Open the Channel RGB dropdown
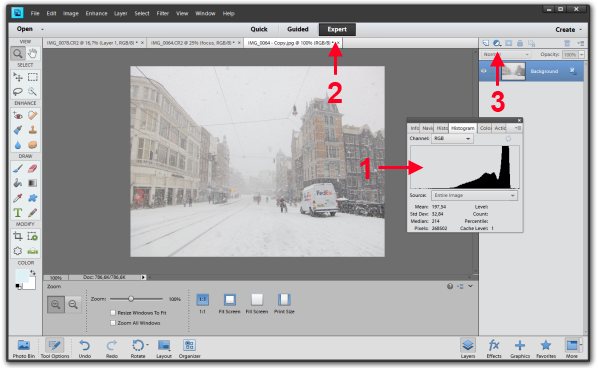598x368 pixels. click(452, 139)
